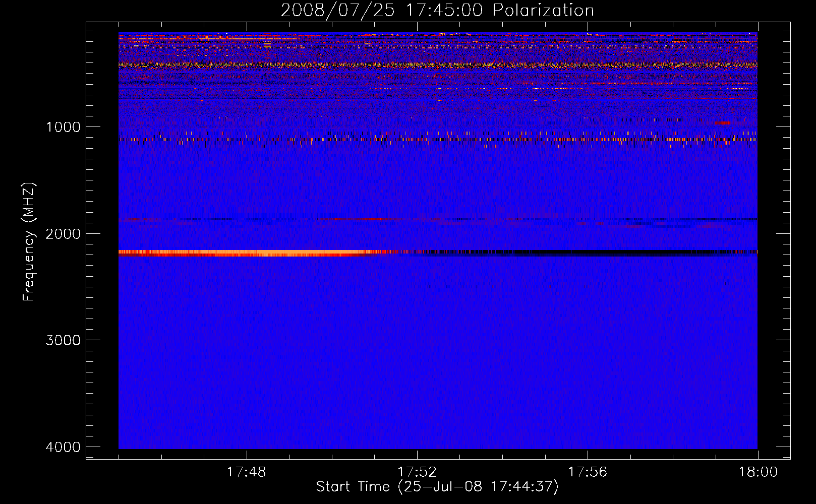Click the 'Frequency (MHZ)' axis label
Viewport: 816px width, 504px height.
pyautogui.click(x=29, y=241)
